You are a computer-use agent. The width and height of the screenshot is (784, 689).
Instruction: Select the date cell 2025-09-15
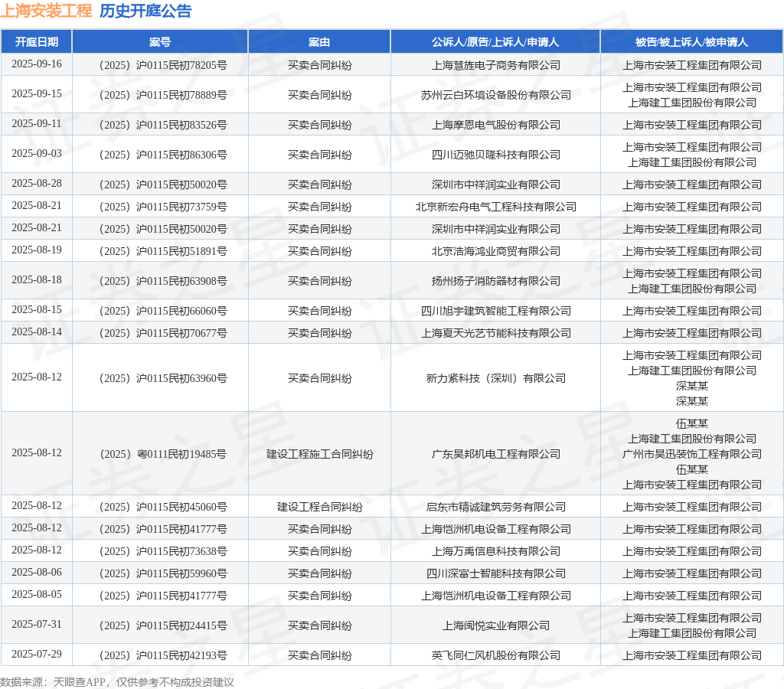[37, 94]
